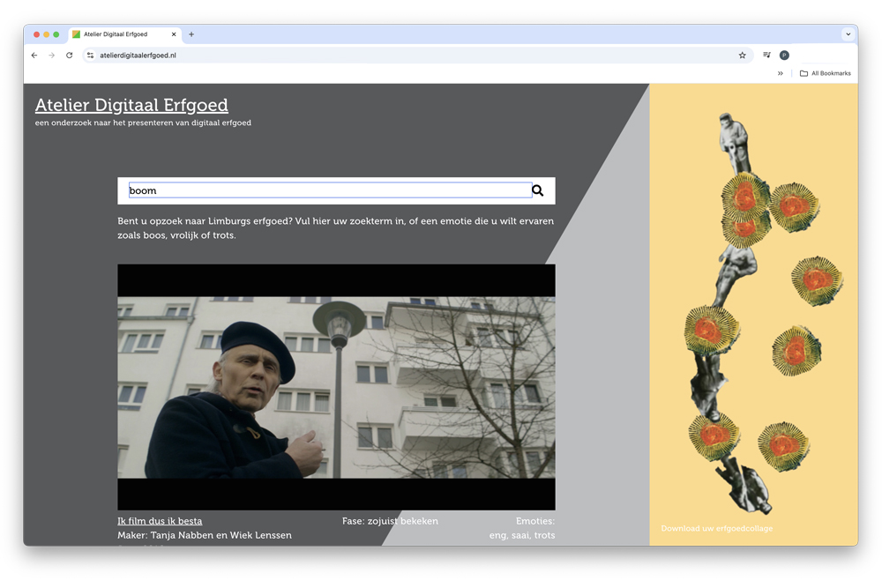Click the magnifying glass search icon
This screenshot has height=588, width=882.
coord(537,190)
